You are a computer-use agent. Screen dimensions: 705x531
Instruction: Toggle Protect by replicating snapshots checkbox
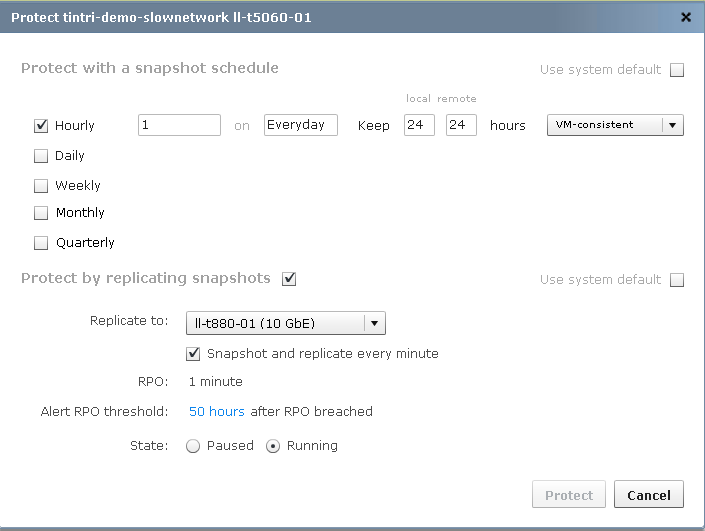(289, 279)
